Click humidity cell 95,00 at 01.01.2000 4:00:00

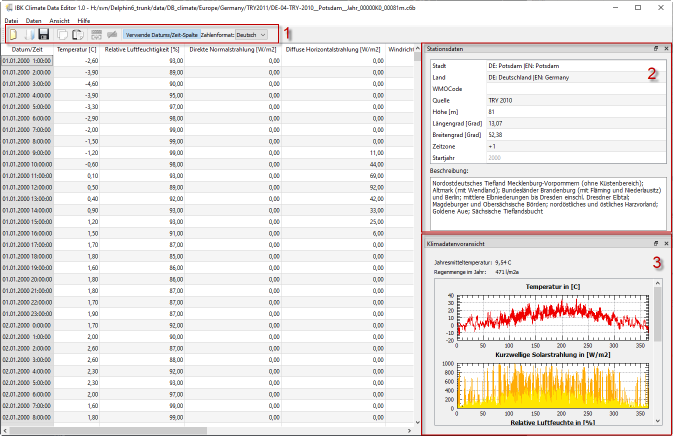tap(142, 95)
